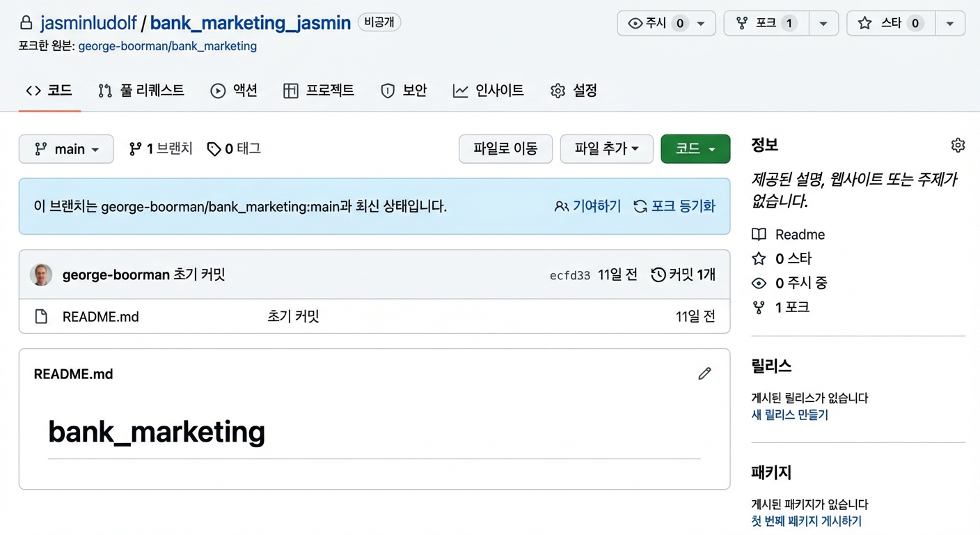980x535 pixels.
Task: Click the lock icon beside jasminludolf
Action: [26, 23]
